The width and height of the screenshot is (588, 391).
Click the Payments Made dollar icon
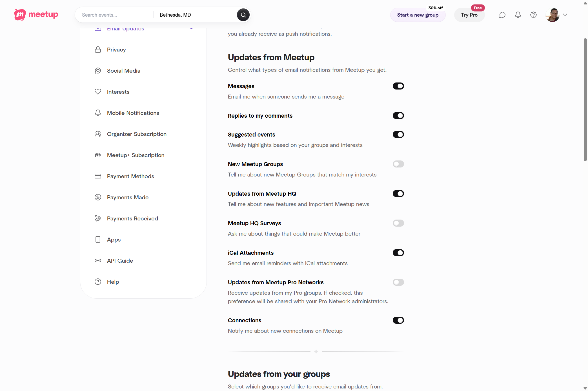click(98, 197)
